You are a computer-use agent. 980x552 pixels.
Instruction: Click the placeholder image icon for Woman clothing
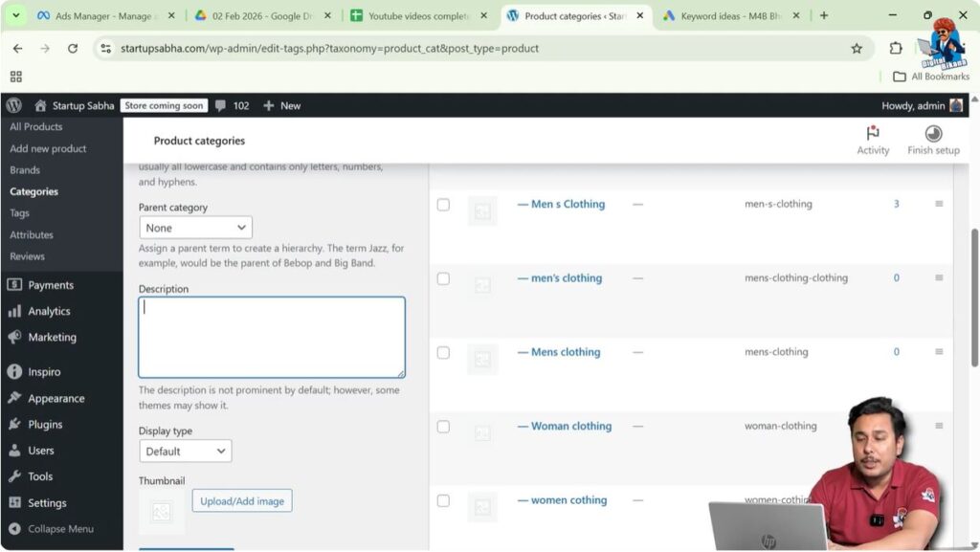click(x=482, y=432)
